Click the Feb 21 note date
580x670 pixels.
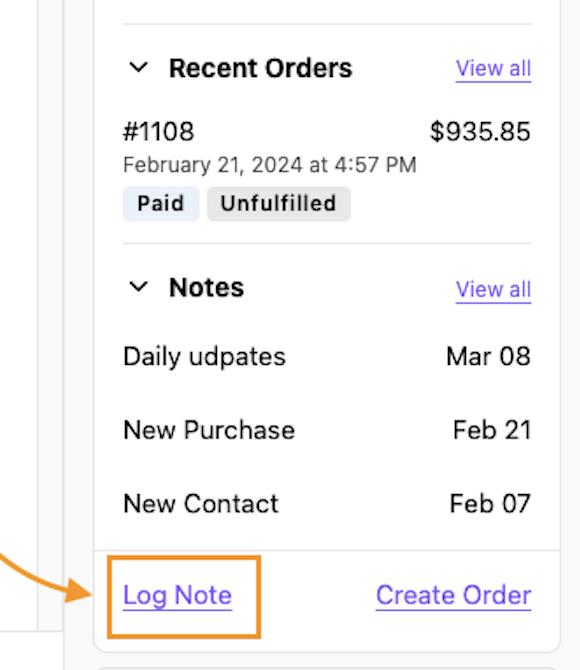coord(492,430)
